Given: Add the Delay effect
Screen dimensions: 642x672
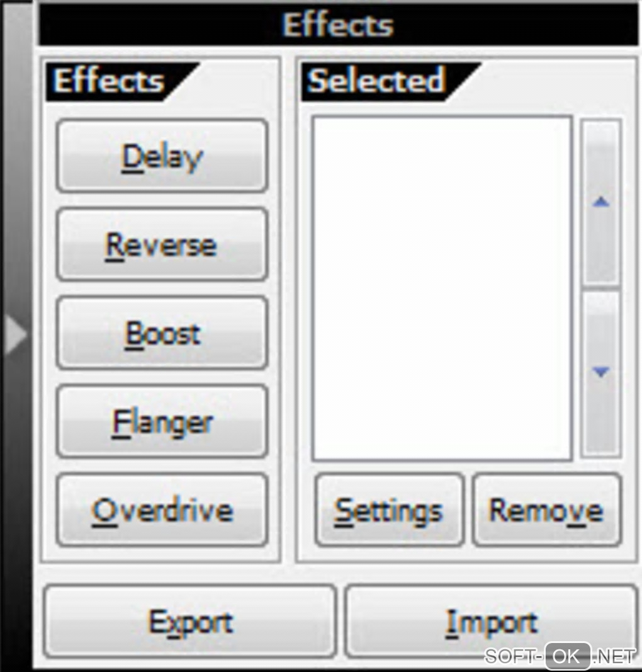Looking at the screenshot, I should tap(162, 156).
